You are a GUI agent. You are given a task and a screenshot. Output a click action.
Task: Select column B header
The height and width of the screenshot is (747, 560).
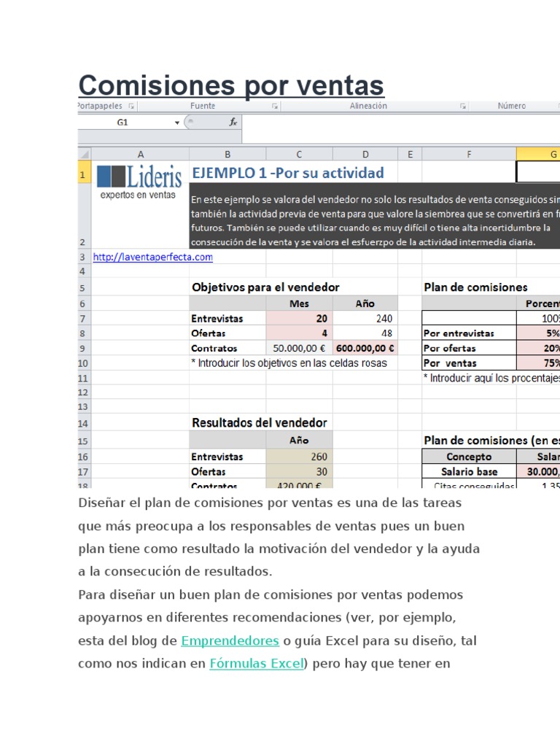click(x=227, y=154)
